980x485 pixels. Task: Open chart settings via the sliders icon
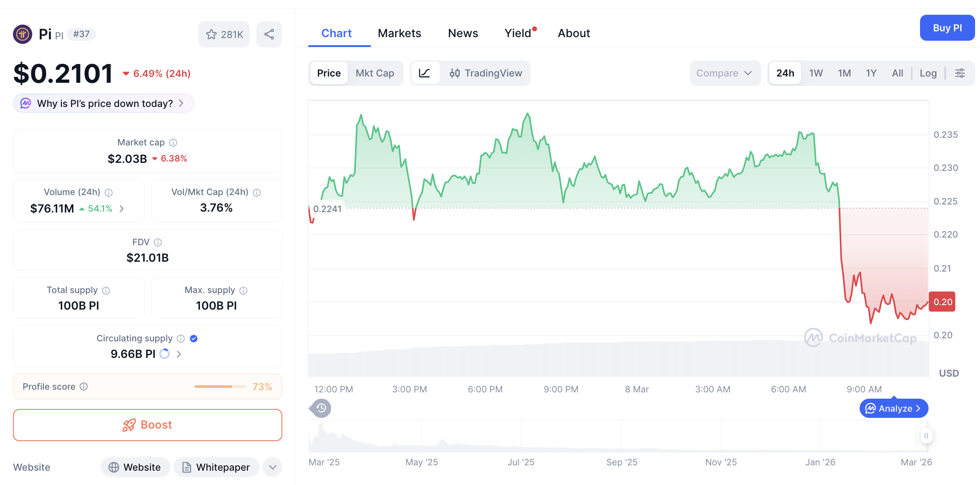[x=960, y=73]
